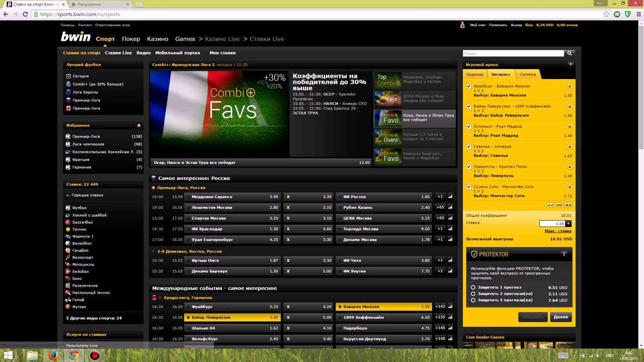644x362 pixels.
Task: Remove Эспаньол - Реал Мадрид bet with X
Action: (570, 127)
